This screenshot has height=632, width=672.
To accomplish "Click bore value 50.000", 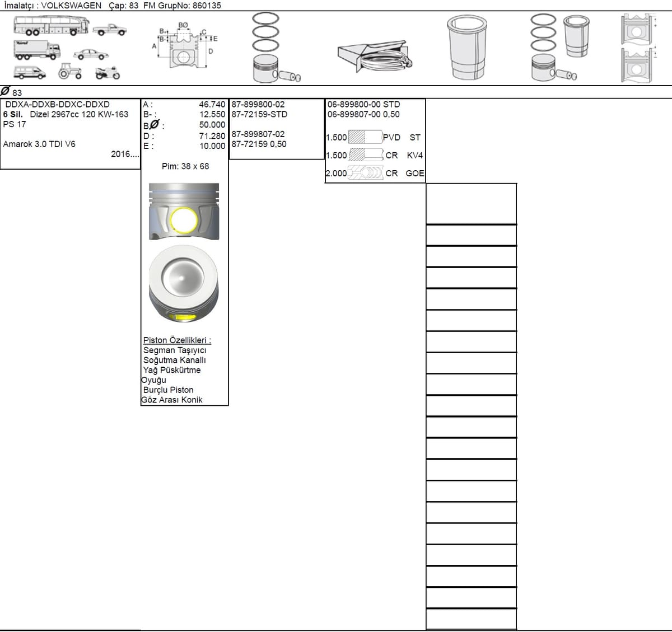I will (212, 125).
